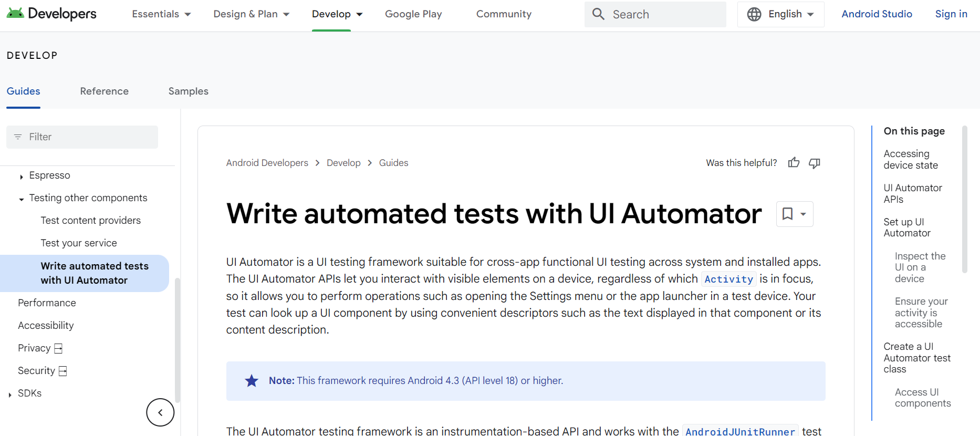Image resolution: width=980 pixels, height=436 pixels.
Task: Click the Develop breadcrumb link
Action: 343,163
